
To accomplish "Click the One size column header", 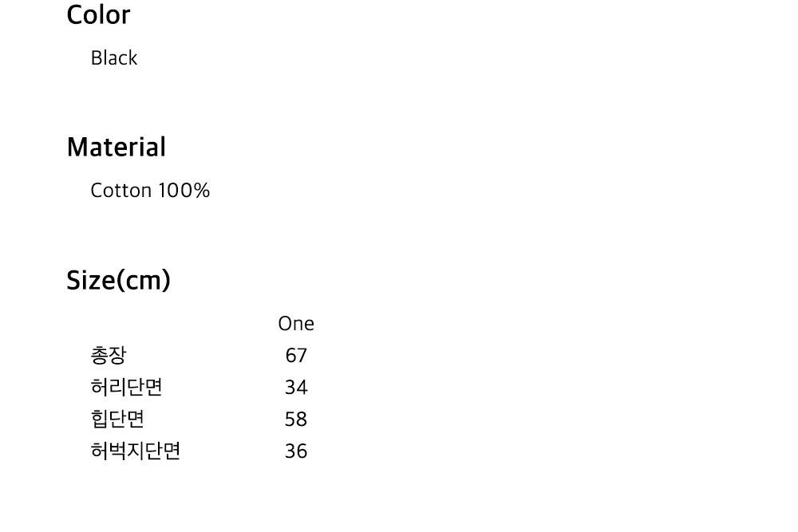I will coord(296,324).
